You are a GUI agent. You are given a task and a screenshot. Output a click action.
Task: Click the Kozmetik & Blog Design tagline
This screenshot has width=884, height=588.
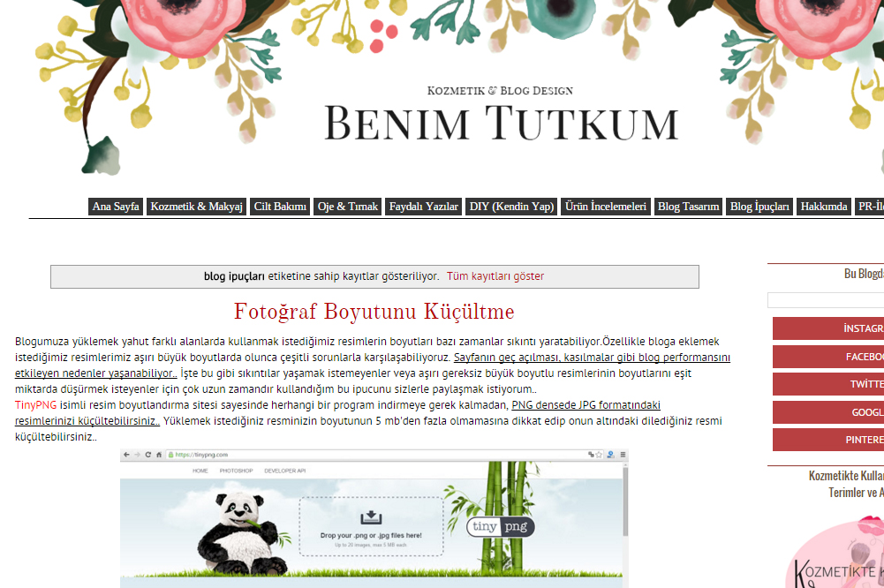point(500,91)
